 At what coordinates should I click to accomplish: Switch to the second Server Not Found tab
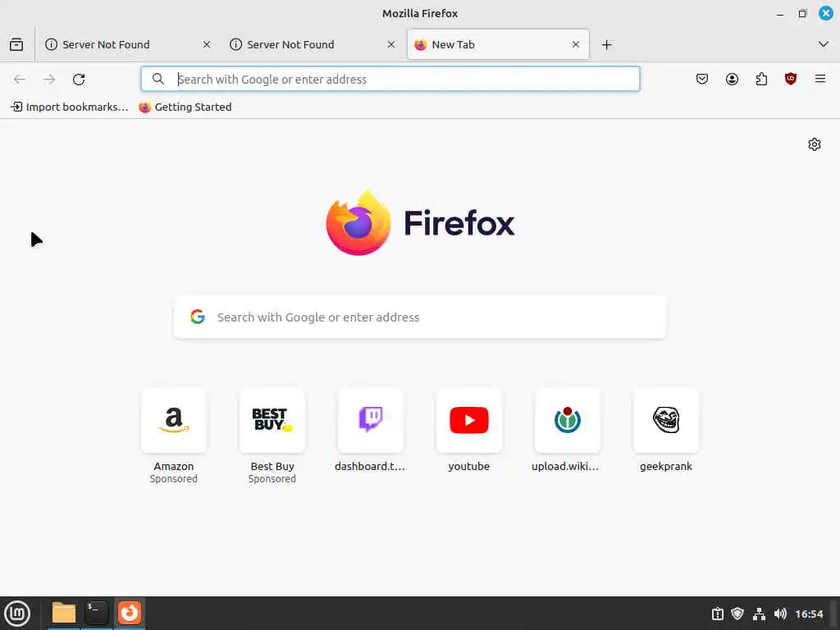click(x=313, y=44)
